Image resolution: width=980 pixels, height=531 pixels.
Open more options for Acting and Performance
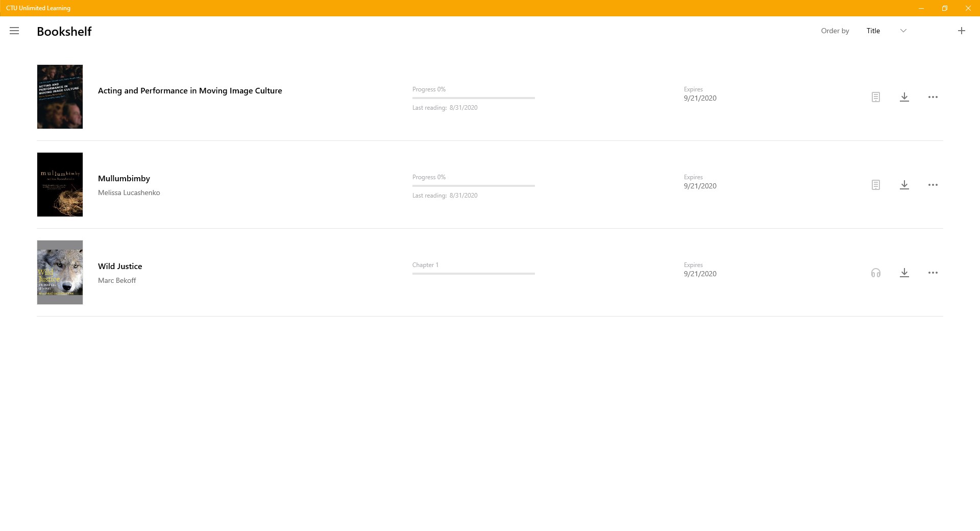coord(934,97)
